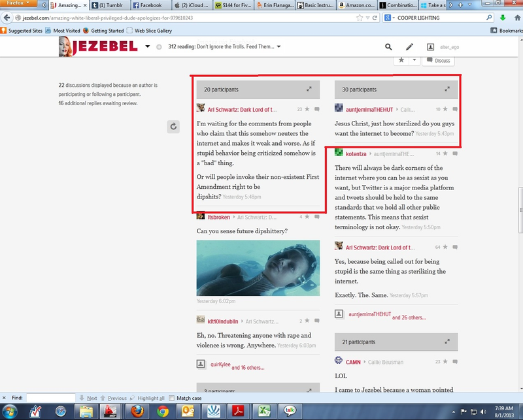523x420 pixels.
Task: Expand the 30 participants discussion
Action: click(x=447, y=89)
